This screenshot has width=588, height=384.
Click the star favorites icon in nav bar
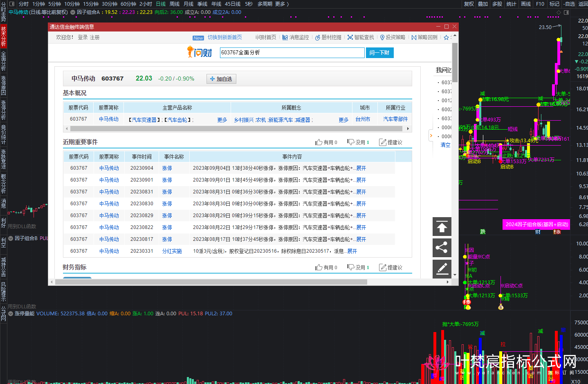[446, 37]
